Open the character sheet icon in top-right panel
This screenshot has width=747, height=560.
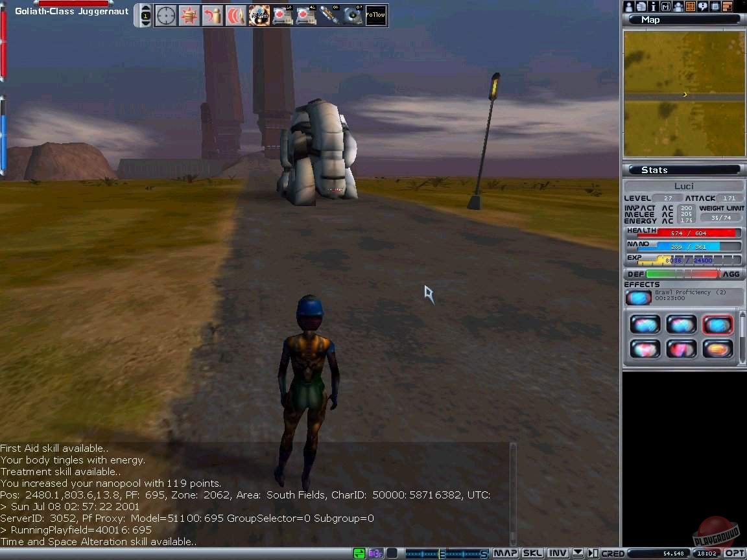[x=629, y=6]
